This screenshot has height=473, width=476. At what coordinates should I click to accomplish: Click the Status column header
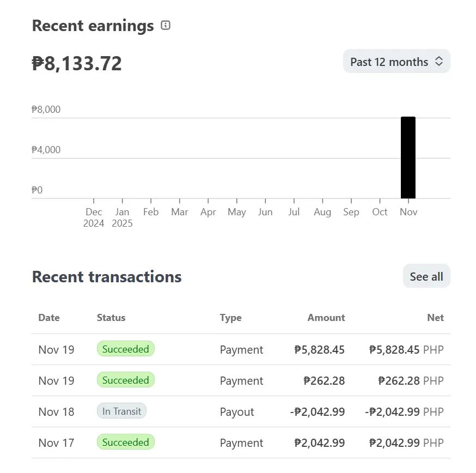click(111, 318)
